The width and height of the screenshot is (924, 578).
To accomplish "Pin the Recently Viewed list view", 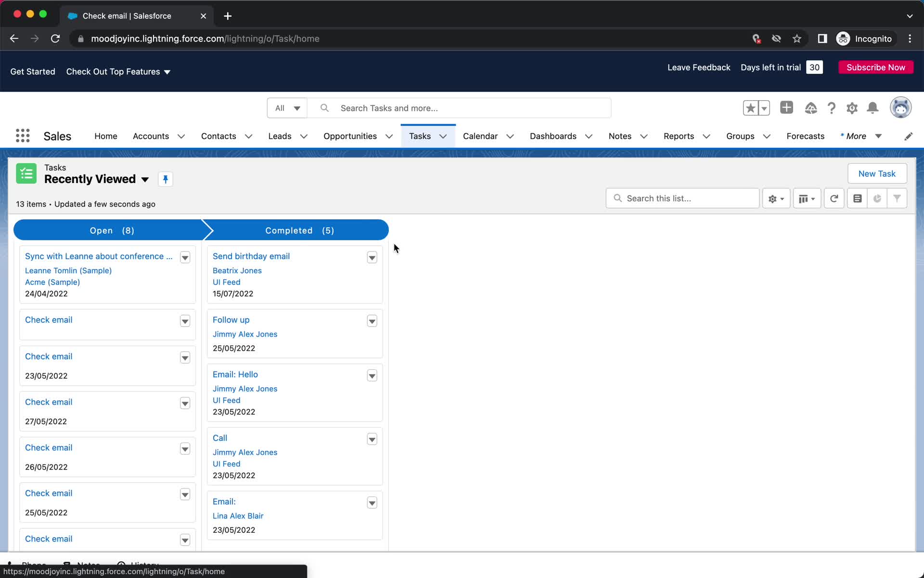I will (x=165, y=179).
